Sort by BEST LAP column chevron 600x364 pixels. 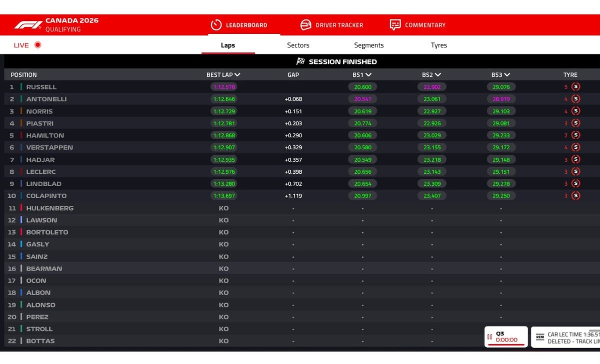pyautogui.click(x=237, y=75)
